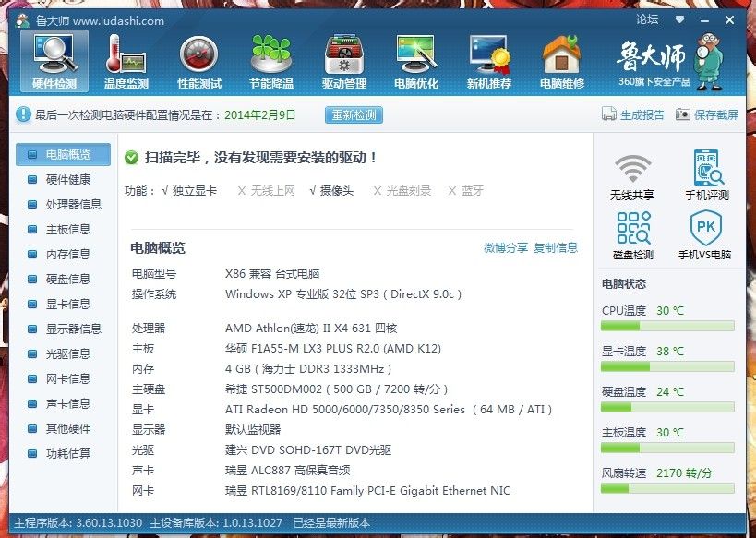Click the green scan-complete checkmark icon

click(x=131, y=158)
